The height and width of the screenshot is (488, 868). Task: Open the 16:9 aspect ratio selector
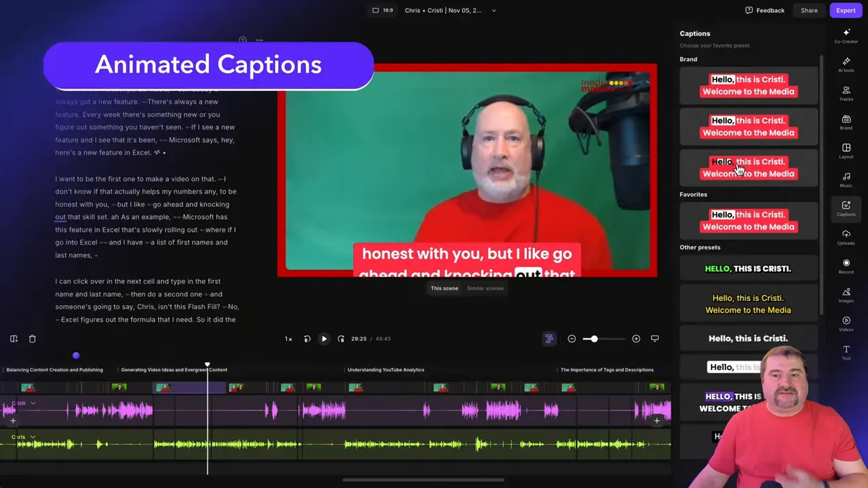[383, 10]
